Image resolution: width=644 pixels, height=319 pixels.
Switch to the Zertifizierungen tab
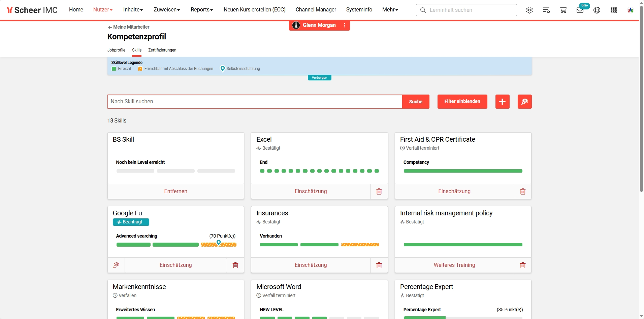(x=162, y=50)
